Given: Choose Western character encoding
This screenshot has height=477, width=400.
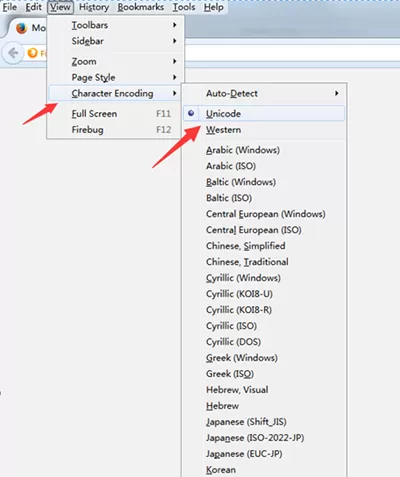Looking at the screenshot, I should 264,130.
